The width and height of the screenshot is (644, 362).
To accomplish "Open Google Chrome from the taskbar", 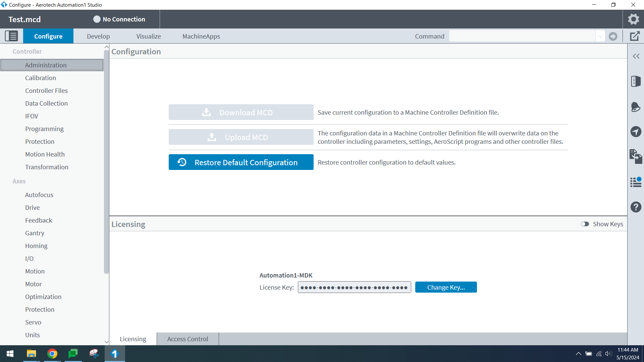I will [x=52, y=354].
